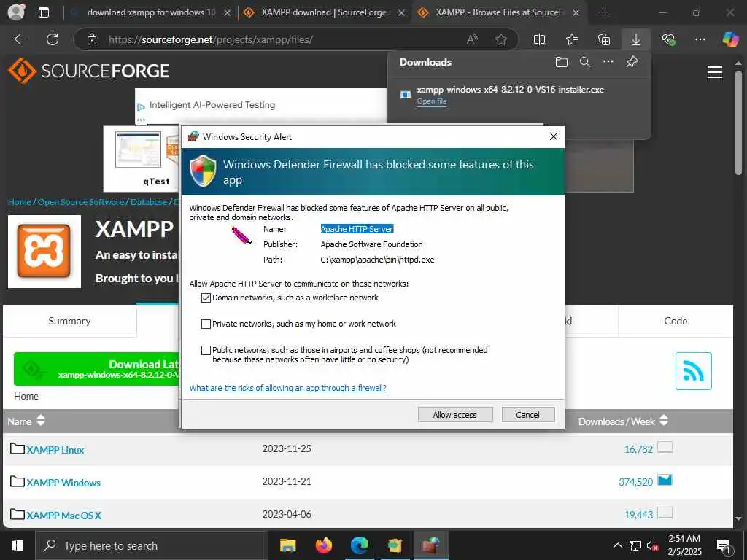Click the Windows Start button
This screenshot has height=560, width=747.
click(x=18, y=545)
